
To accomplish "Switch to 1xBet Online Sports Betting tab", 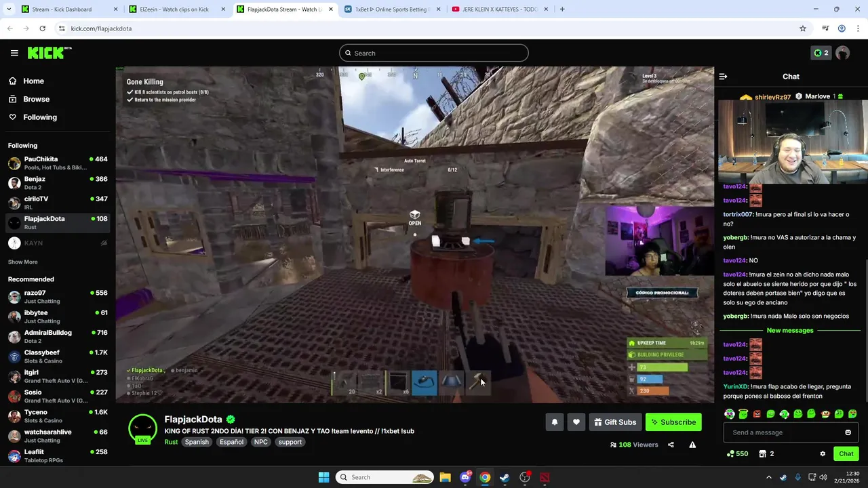I will point(393,9).
